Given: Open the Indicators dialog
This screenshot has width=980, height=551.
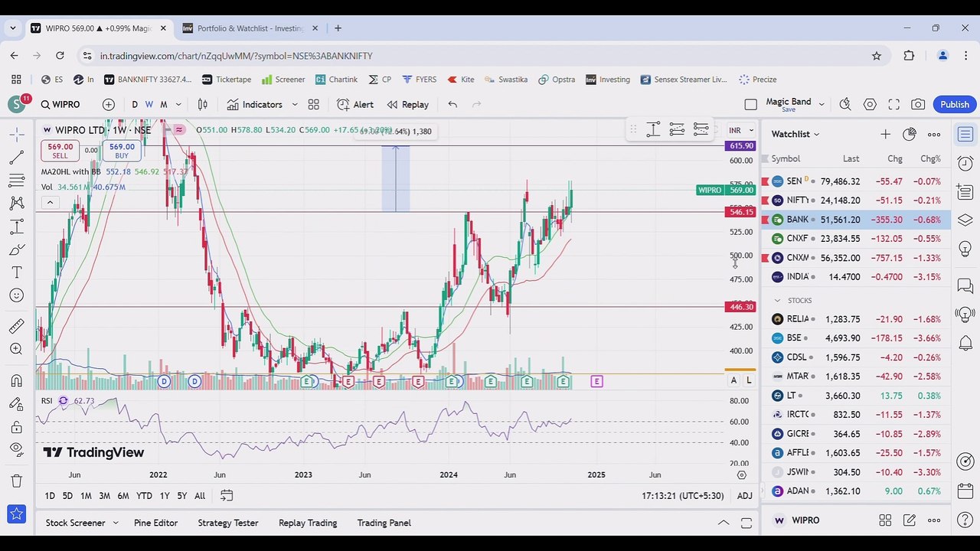Looking at the screenshot, I should 254,105.
